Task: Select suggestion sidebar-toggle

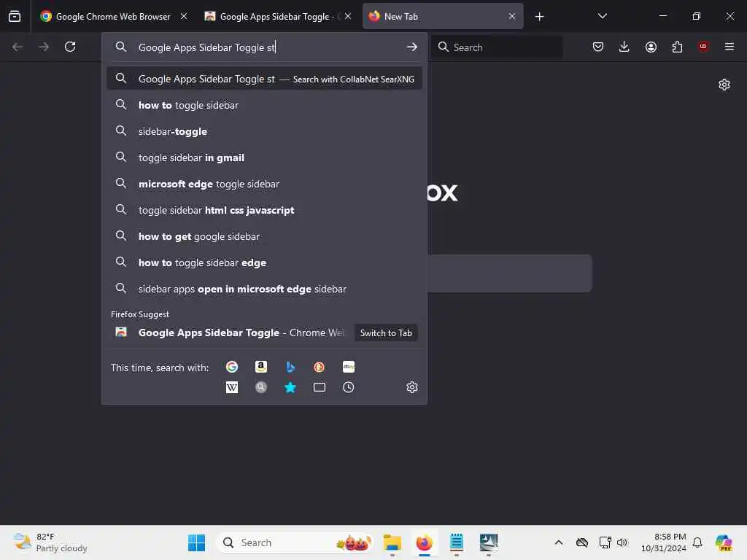Action: pos(264,131)
